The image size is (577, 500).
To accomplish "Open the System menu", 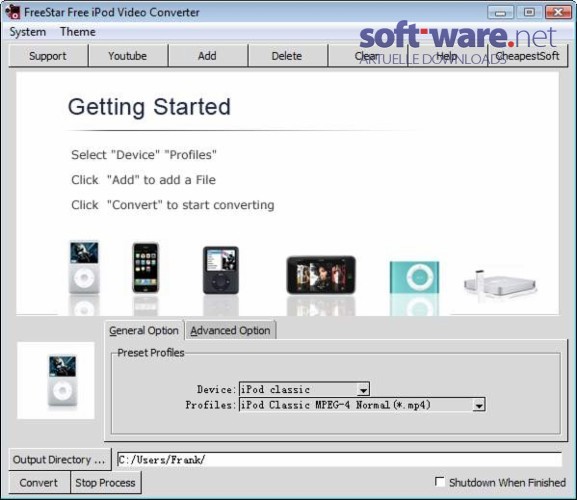I will click(x=28, y=32).
